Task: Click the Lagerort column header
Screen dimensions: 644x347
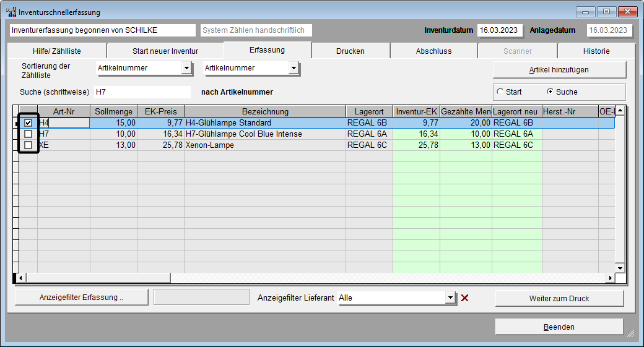Action: 369,111
